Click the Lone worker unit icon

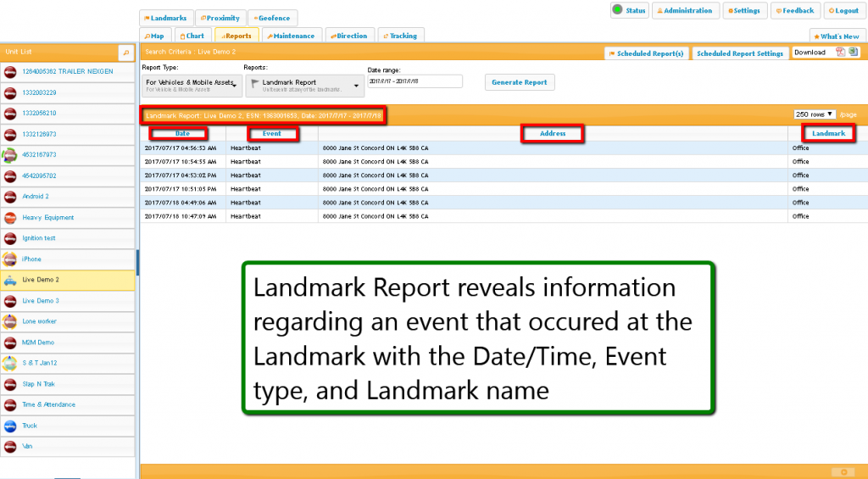[x=10, y=321]
